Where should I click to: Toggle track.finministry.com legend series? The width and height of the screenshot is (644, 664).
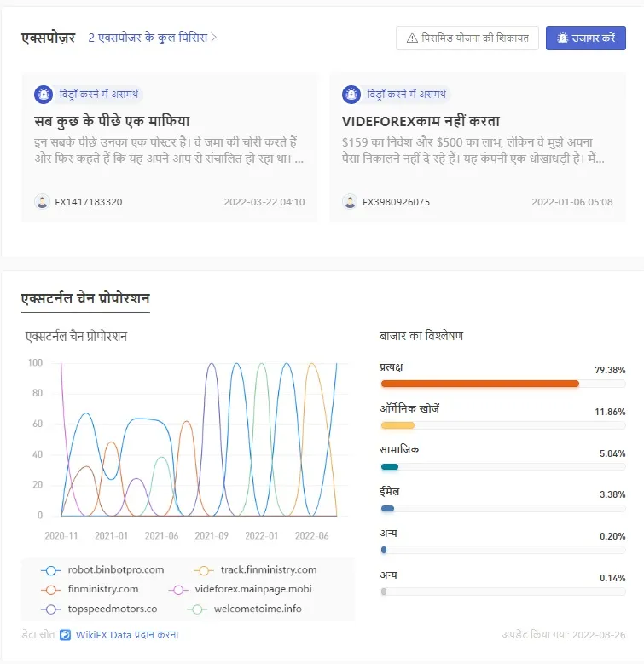(x=255, y=570)
